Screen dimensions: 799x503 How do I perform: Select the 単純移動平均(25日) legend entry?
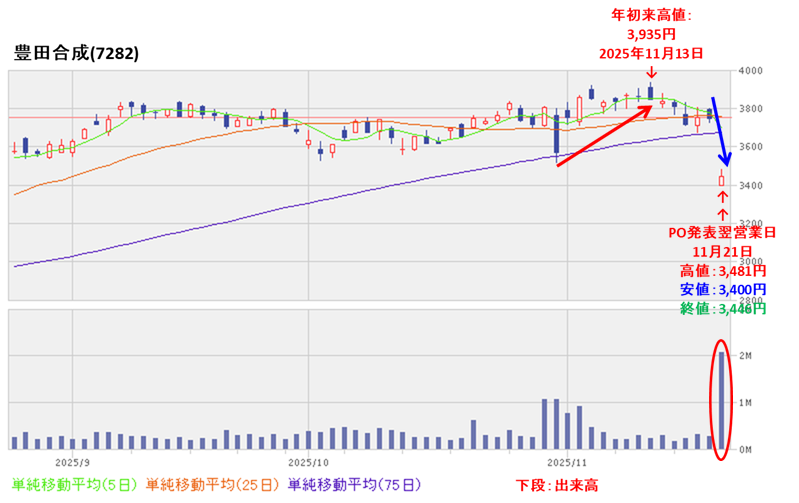coord(213,485)
